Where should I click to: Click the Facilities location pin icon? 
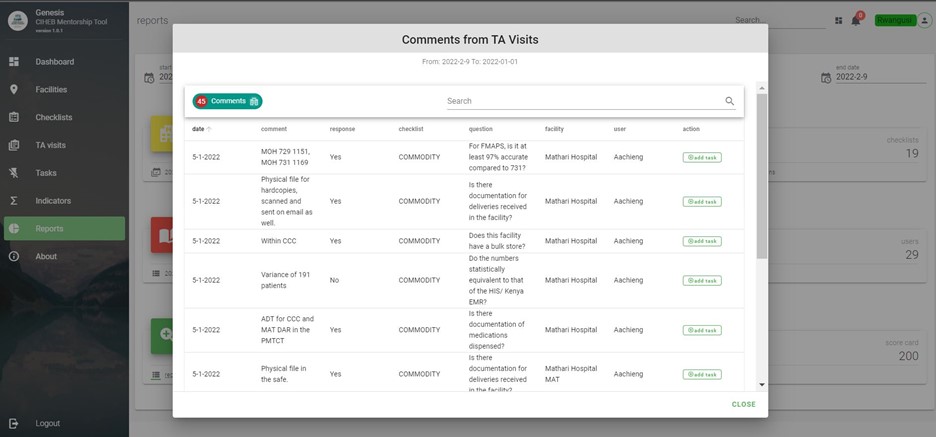tap(14, 90)
